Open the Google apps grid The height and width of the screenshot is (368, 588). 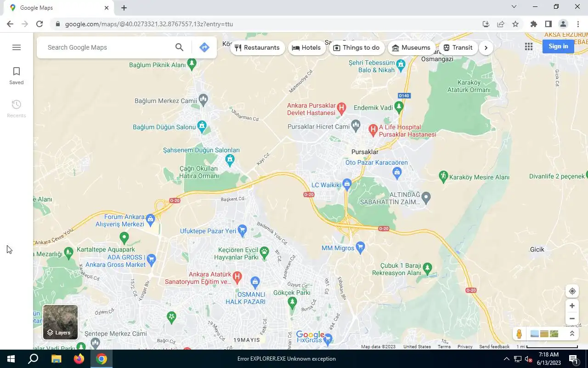coord(529,46)
